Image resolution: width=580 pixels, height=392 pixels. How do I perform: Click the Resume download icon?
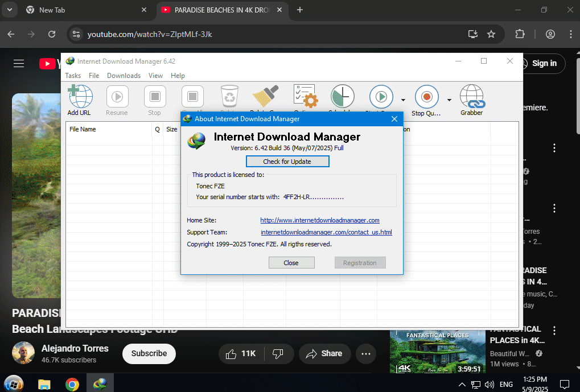click(x=117, y=97)
